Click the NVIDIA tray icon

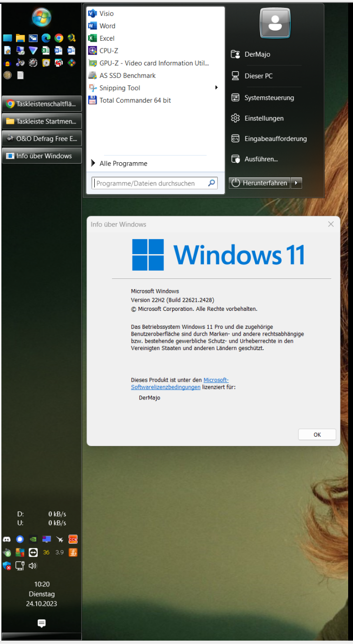(33, 539)
